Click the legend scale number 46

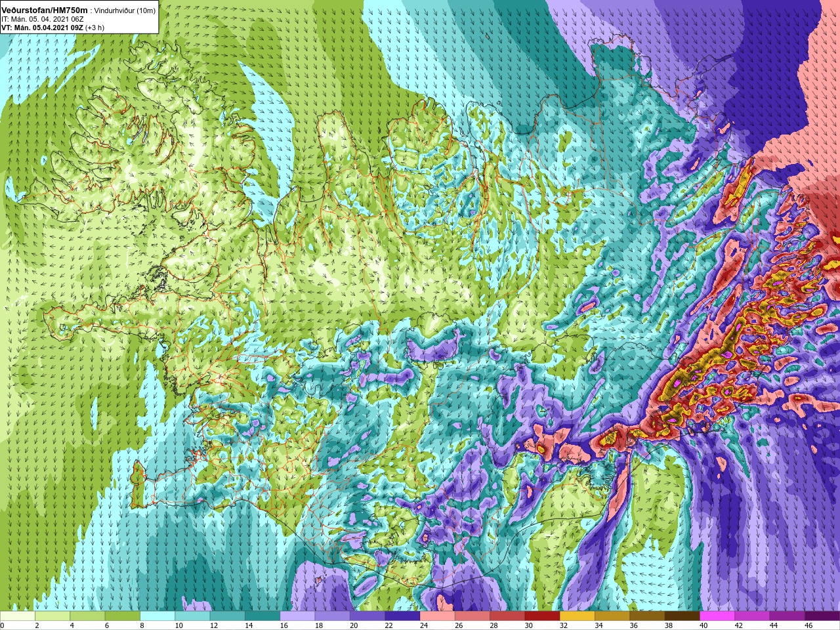click(808, 625)
